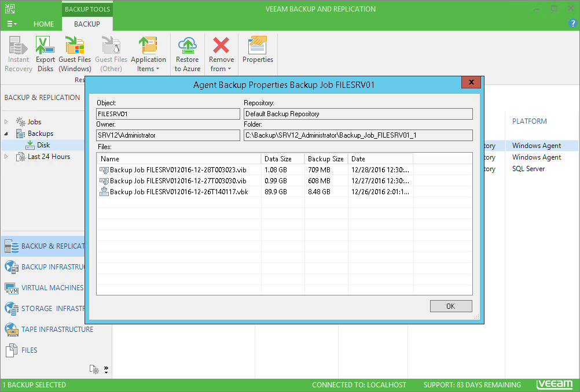Select the BACKUP TOOLS contextual tab
Viewport: 580px width, 392px height.
pyautogui.click(x=87, y=9)
